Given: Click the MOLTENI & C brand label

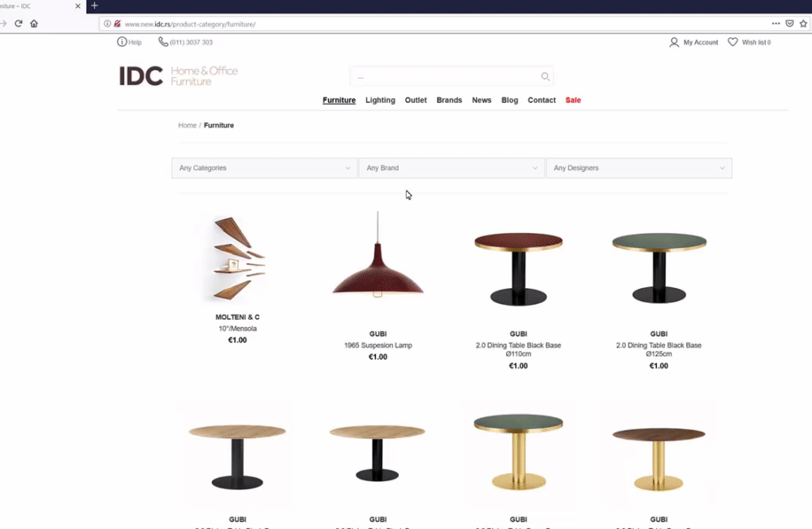Looking at the screenshot, I should 238,317.
